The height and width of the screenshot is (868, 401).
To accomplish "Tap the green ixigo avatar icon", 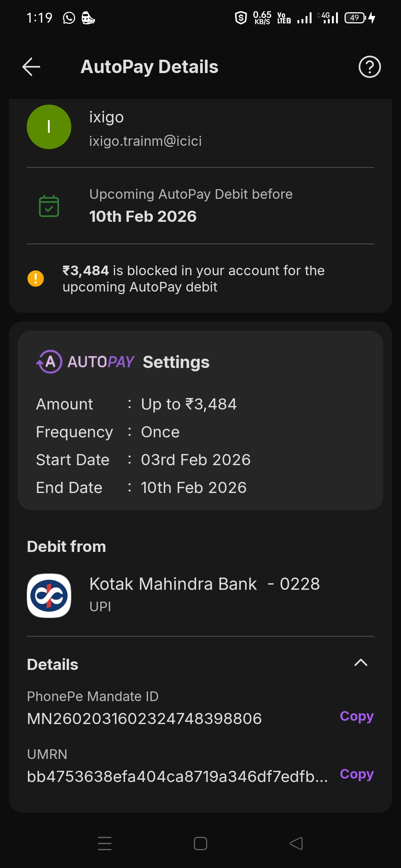I will pyautogui.click(x=49, y=127).
